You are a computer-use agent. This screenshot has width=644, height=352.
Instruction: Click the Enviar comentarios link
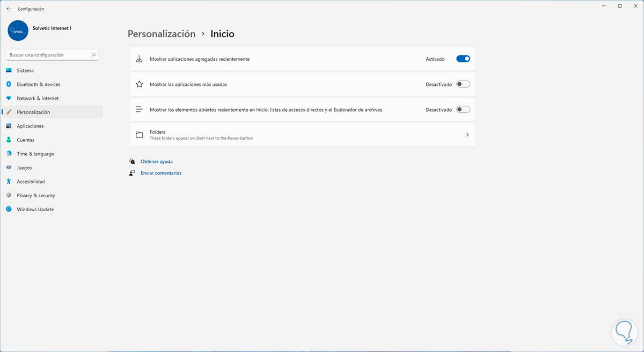[161, 173]
